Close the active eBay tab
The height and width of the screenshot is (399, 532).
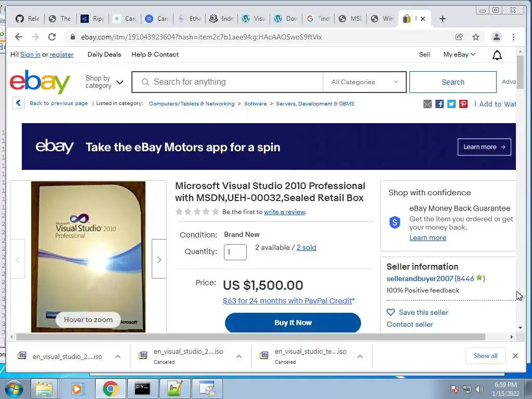point(423,19)
